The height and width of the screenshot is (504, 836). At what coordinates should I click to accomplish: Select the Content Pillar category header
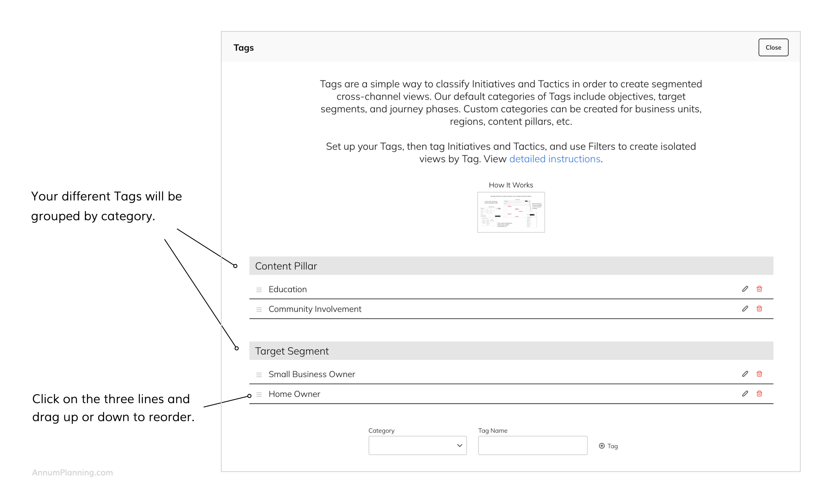click(511, 266)
